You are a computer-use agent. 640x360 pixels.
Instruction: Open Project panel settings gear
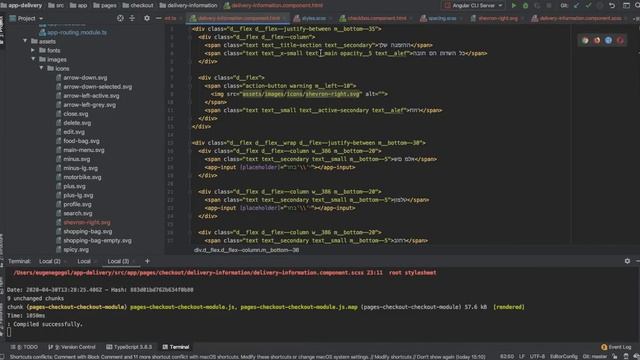[147, 18]
